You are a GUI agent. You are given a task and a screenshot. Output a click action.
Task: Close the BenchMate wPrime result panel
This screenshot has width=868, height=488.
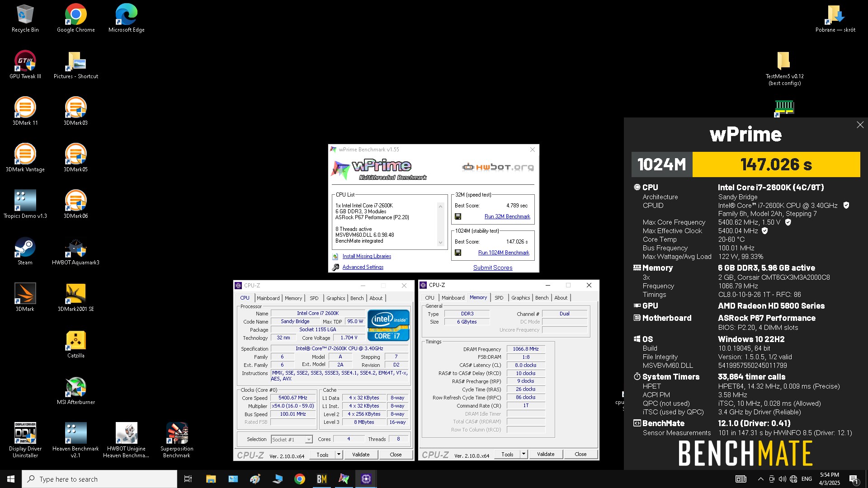pos(860,125)
